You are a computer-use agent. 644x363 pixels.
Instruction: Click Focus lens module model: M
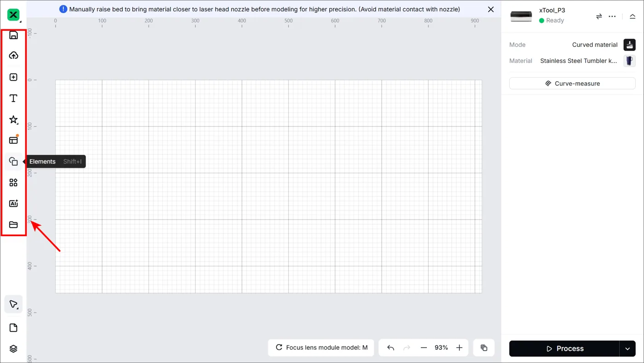point(322,348)
